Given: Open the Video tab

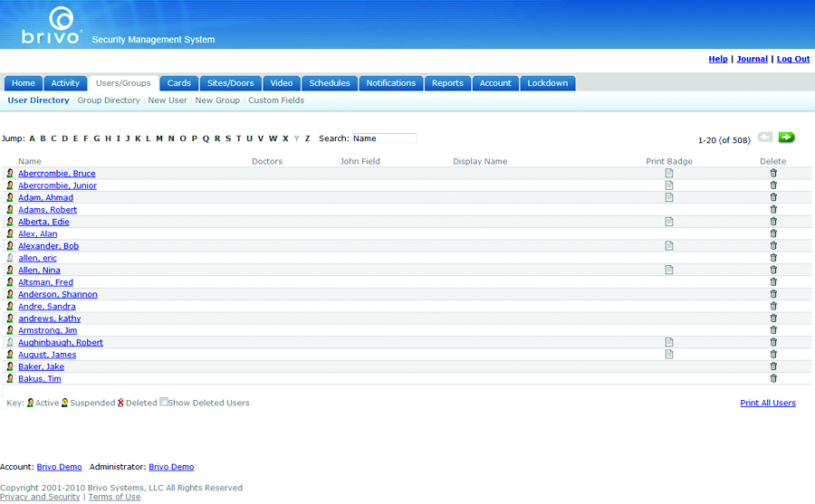Looking at the screenshot, I should click(x=282, y=83).
